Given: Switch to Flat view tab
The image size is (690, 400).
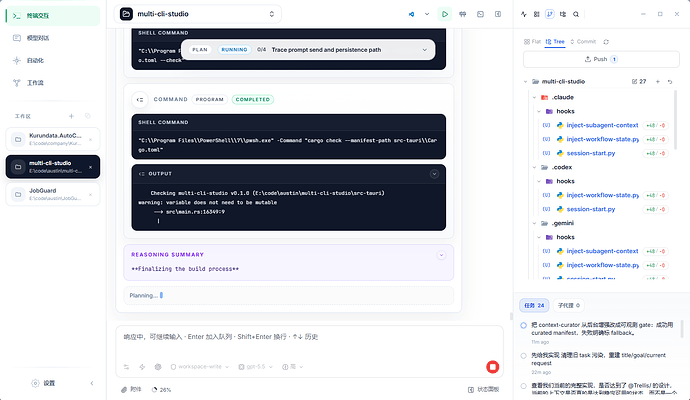Looking at the screenshot, I should [x=532, y=41].
